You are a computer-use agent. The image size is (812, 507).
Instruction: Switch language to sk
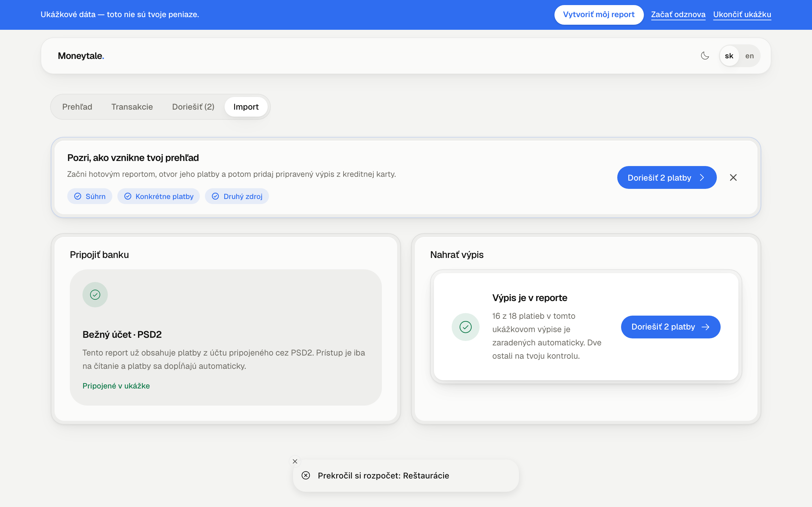[x=729, y=56]
